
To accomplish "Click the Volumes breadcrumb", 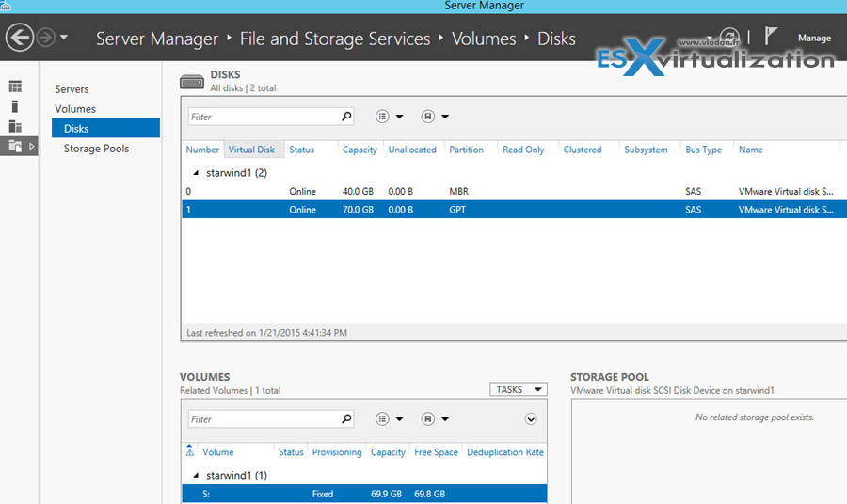I will click(x=484, y=39).
